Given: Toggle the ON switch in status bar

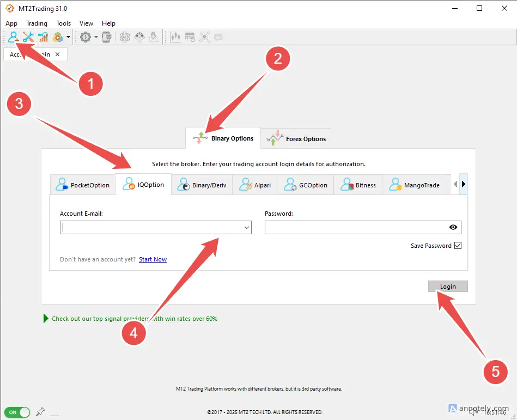Looking at the screenshot, I should pos(17,412).
